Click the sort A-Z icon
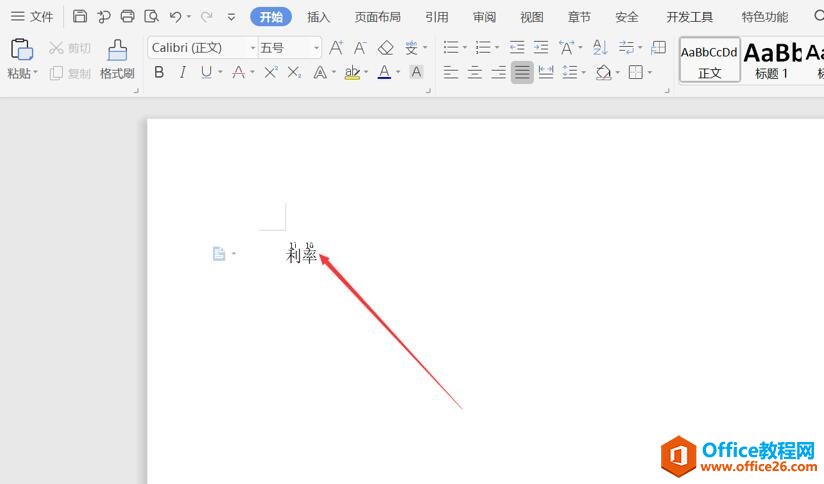Image resolution: width=824 pixels, height=484 pixels. [600, 47]
